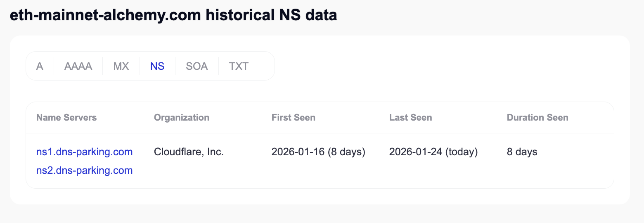Click the Name Servers column header
Screen dimensions: 644x223
click(66, 118)
